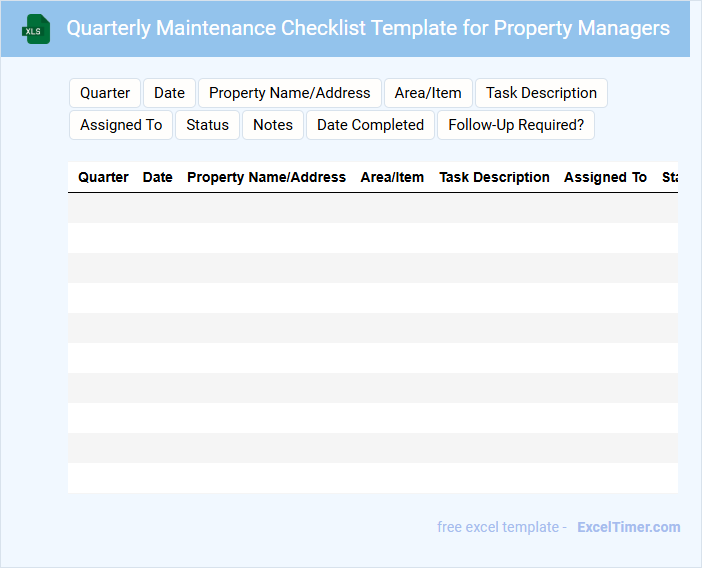
Task: Click the Area/Item tag button
Action: [428, 93]
